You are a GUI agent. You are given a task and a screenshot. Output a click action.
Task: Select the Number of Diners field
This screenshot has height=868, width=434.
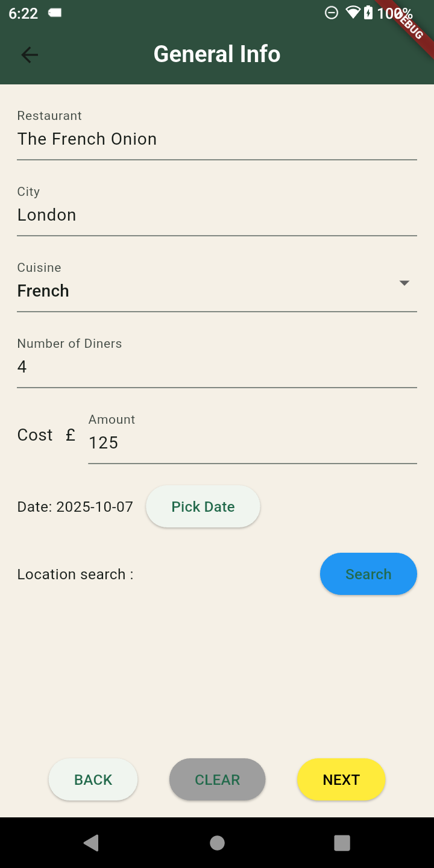click(x=217, y=366)
